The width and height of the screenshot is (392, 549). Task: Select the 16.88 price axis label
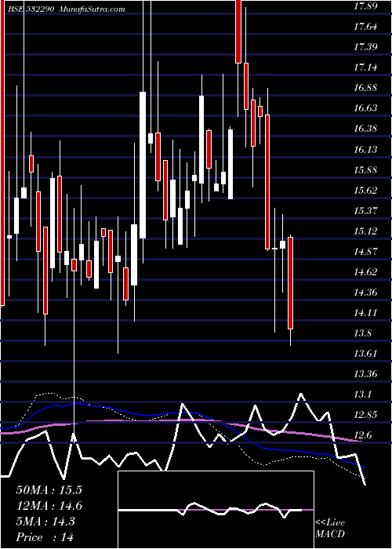(365, 88)
